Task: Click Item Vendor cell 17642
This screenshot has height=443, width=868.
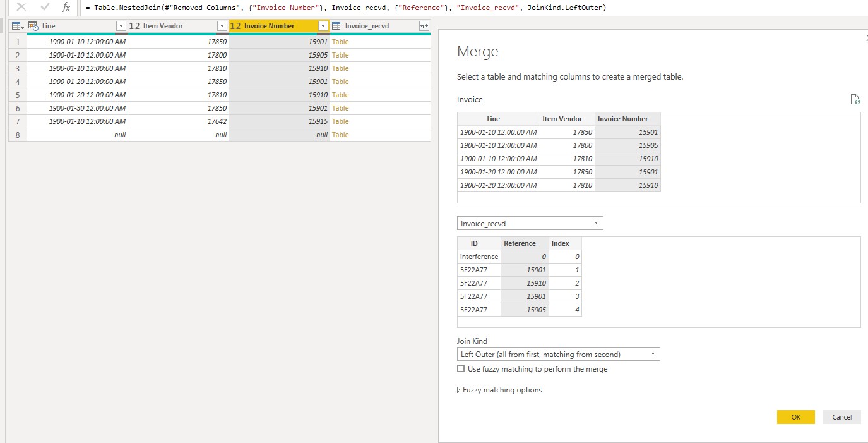Action: (x=178, y=121)
